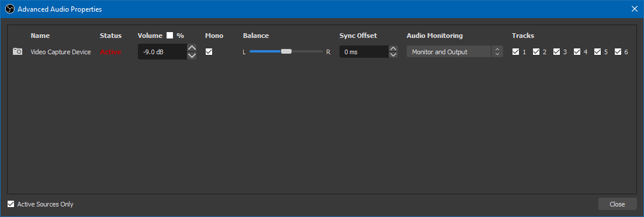
Task: Click the -9.0 dB volume field
Action: click(162, 52)
